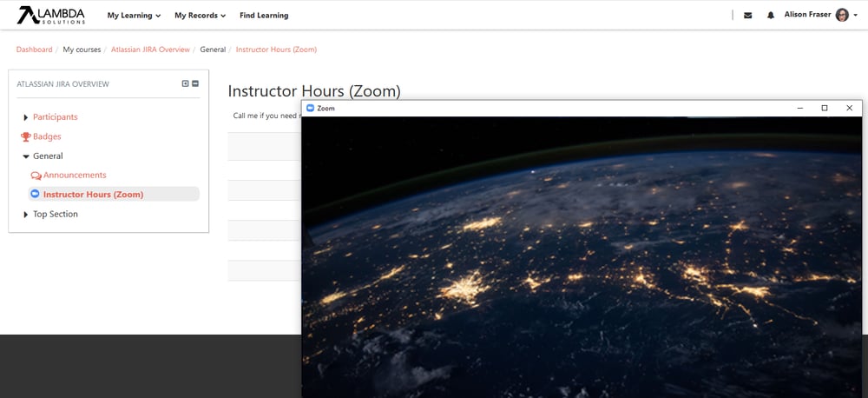Viewport: 868px width, 398px height.
Task: Open the notifications bell icon
Action: [x=771, y=16]
